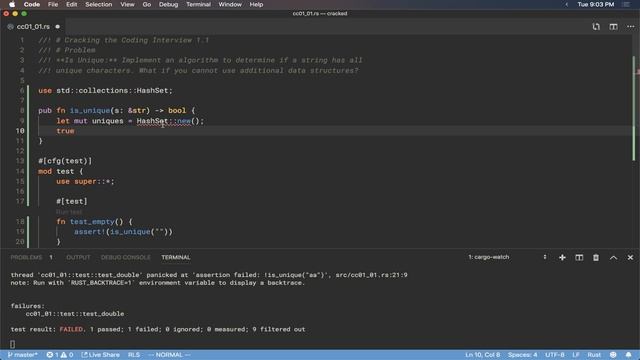Change end of line sequence LF
This screenshot has height=360, width=640.
tap(576, 355)
